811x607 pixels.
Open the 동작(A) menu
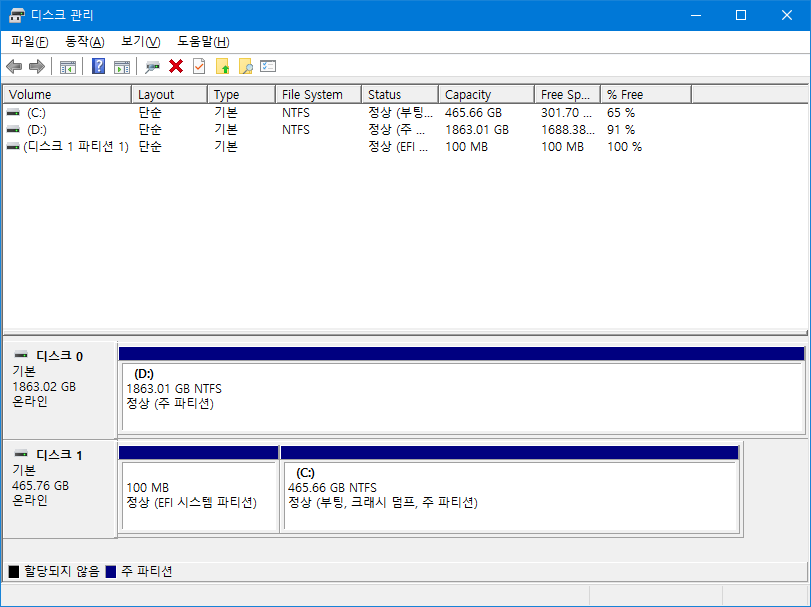[85, 41]
